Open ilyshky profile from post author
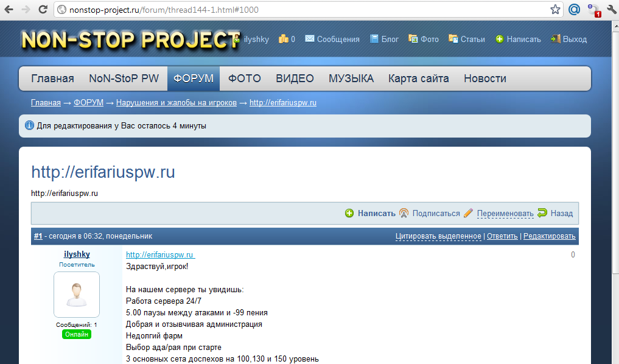Screen dimensions: 619x364 pyautogui.click(x=77, y=254)
